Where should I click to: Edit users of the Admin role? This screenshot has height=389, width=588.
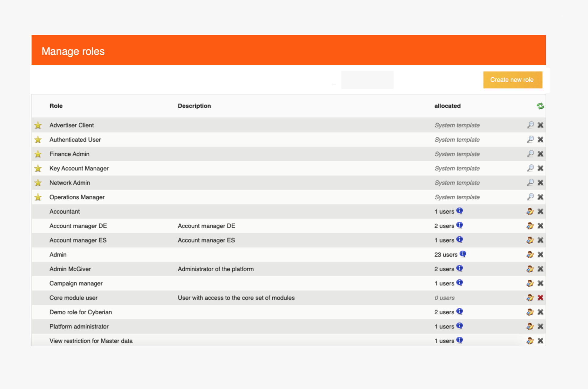530,254
